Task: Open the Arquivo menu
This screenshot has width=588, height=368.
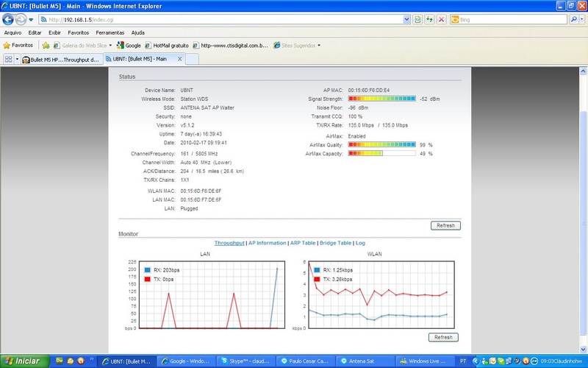Action: point(12,32)
